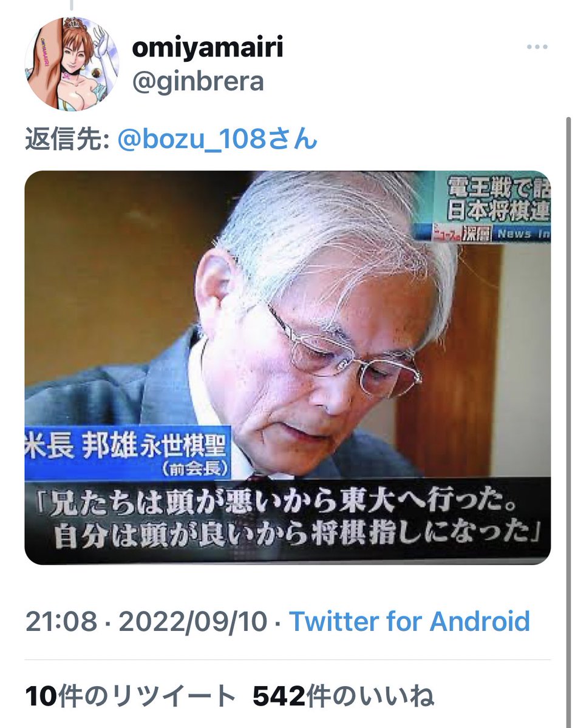Click the omiyamairi display name

tap(208, 48)
